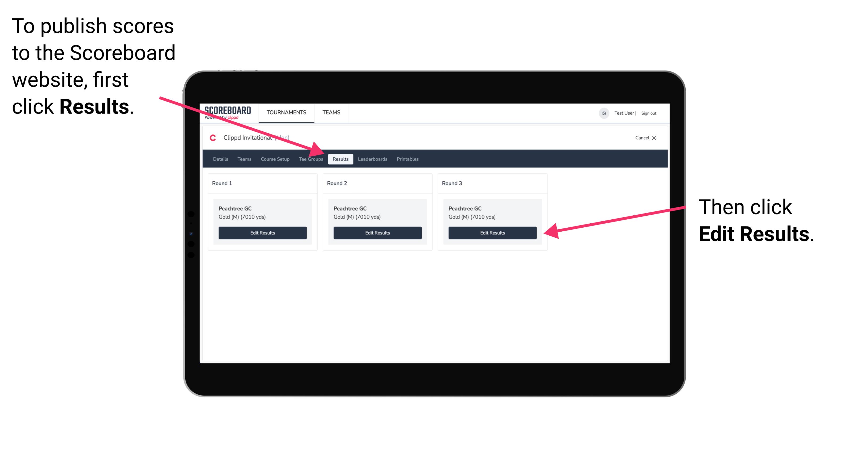Click the Printables tab icon
868x467 pixels.
[x=408, y=159]
